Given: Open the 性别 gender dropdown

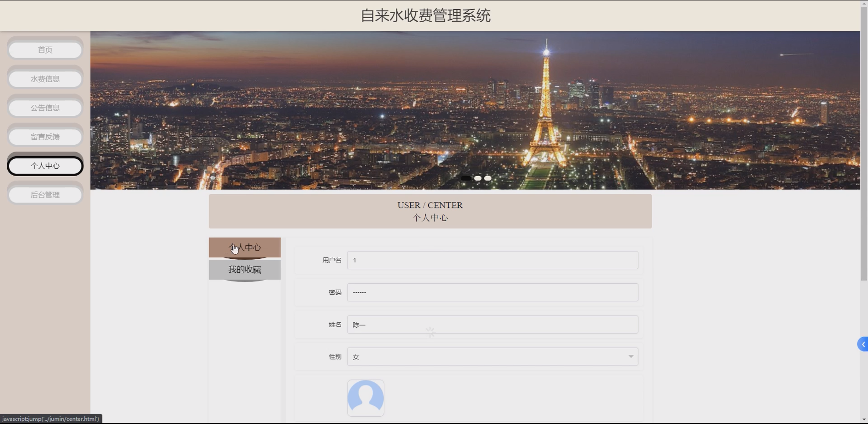Looking at the screenshot, I should click(491, 356).
